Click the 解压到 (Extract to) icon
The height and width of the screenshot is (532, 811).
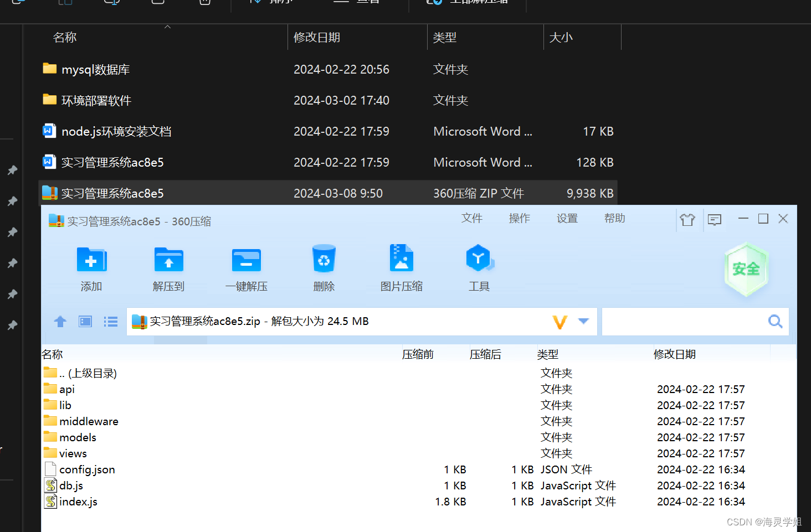tap(168, 268)
